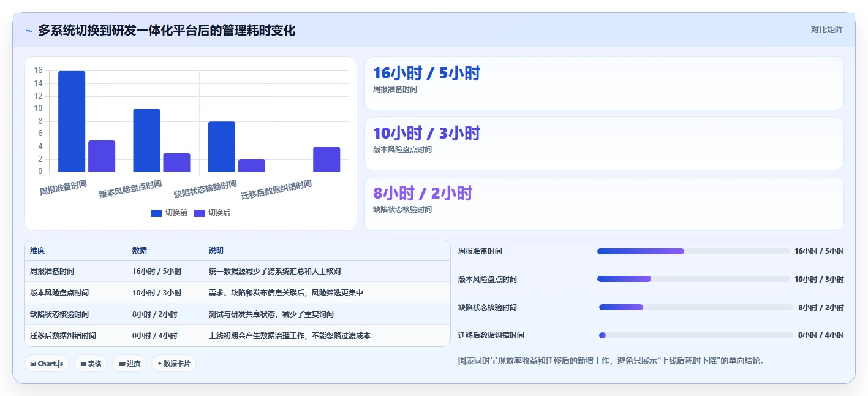Click the 周报准备时间 caption in the first stat card
The height and width of the screenshot is (396, 868).
[x=395, y=89]
